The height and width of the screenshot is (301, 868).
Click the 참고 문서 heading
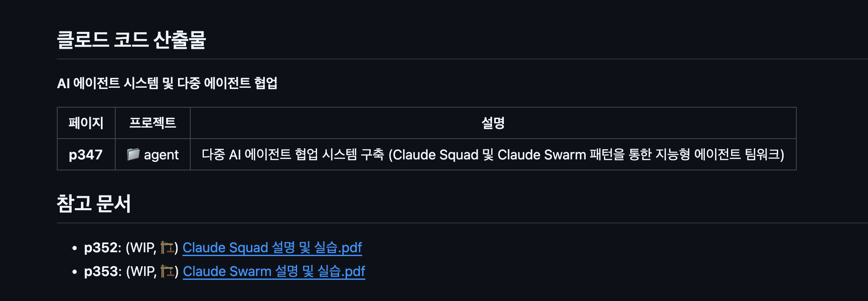point(94,203)
